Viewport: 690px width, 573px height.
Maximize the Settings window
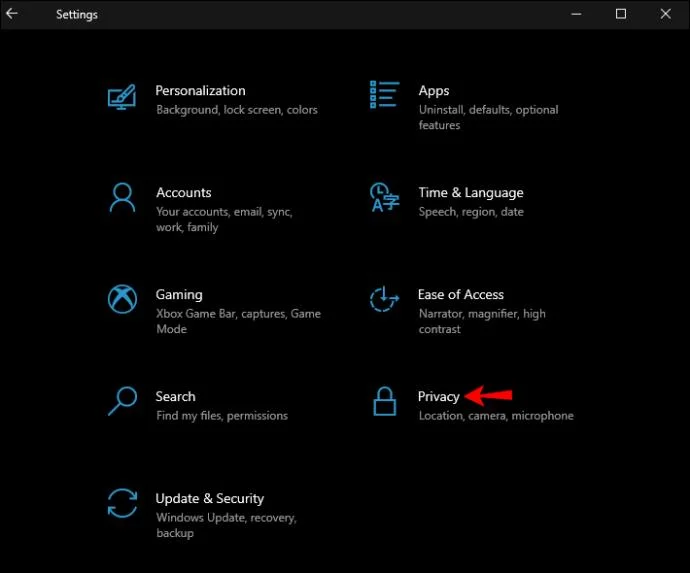click(620, 14)
